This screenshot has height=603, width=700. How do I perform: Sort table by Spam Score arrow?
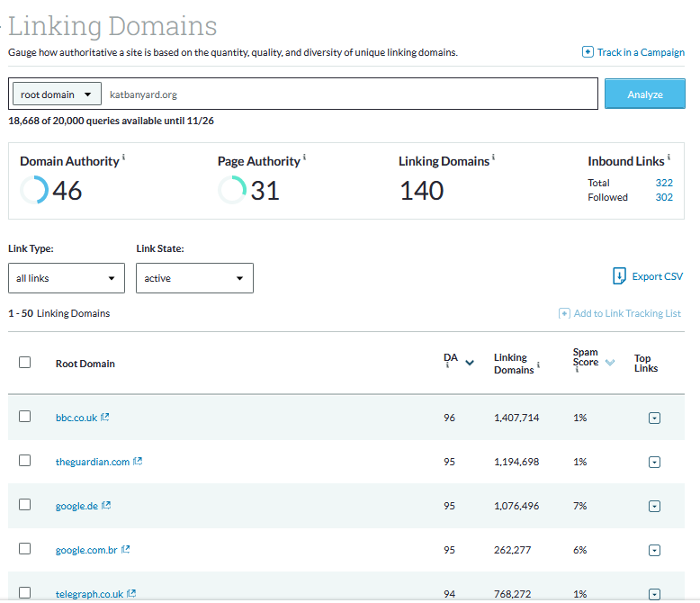point(610,362)
